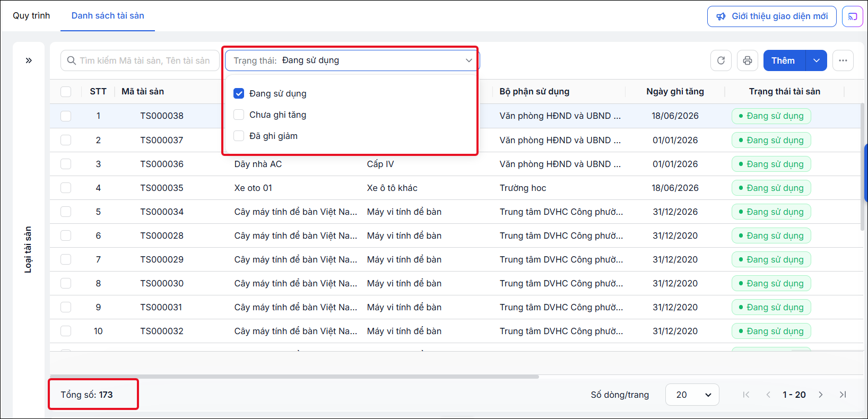
Task: Open asset code TS000028
Action: coord(162,235)
